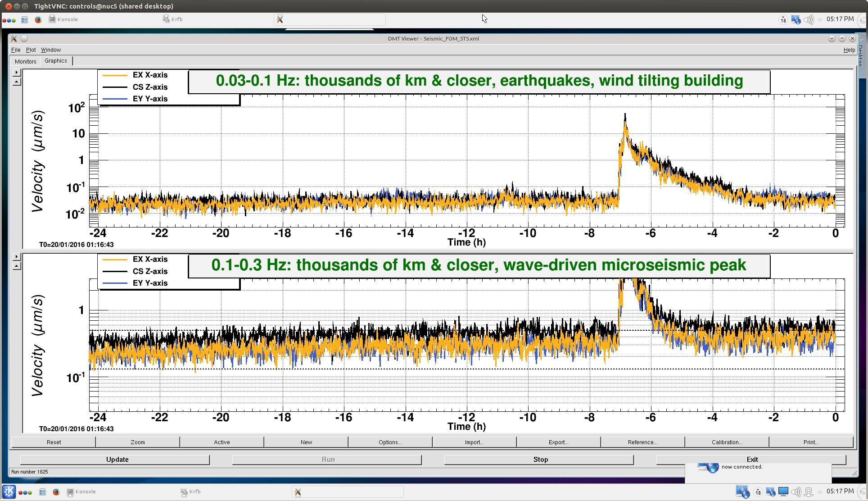Click the up-arrow button beside lower plot
Image resolution: width=868 pixels, height=501 pixels.
click(x=16, y=266)
